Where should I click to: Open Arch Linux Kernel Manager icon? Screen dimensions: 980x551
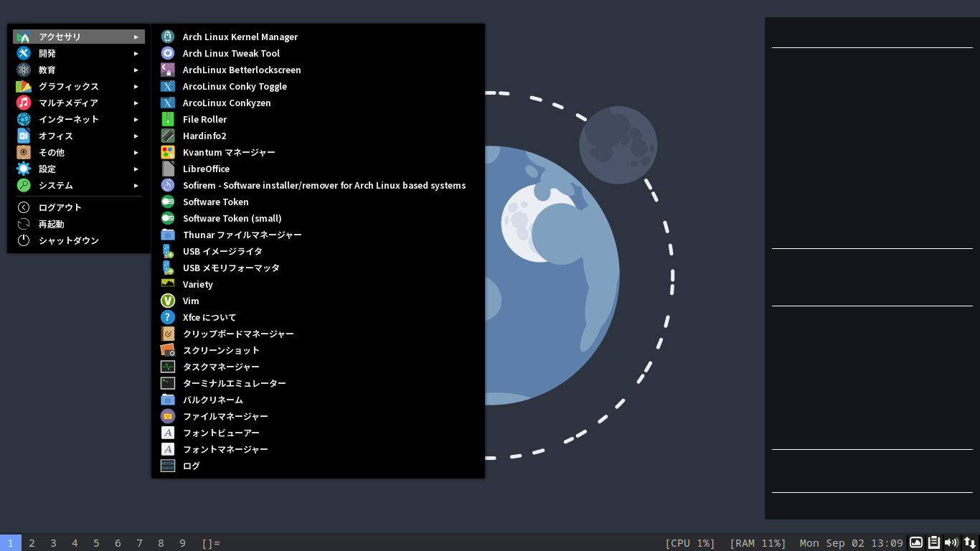(168, 37)
